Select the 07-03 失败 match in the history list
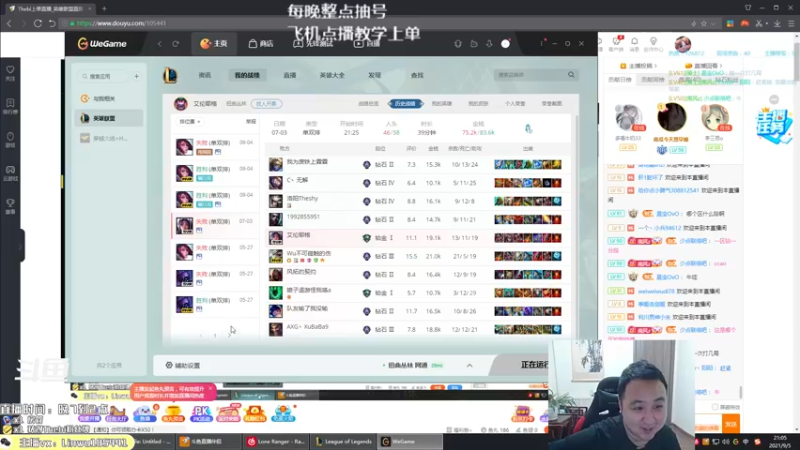This screenshot has height=450, width=800. [214, 226]
